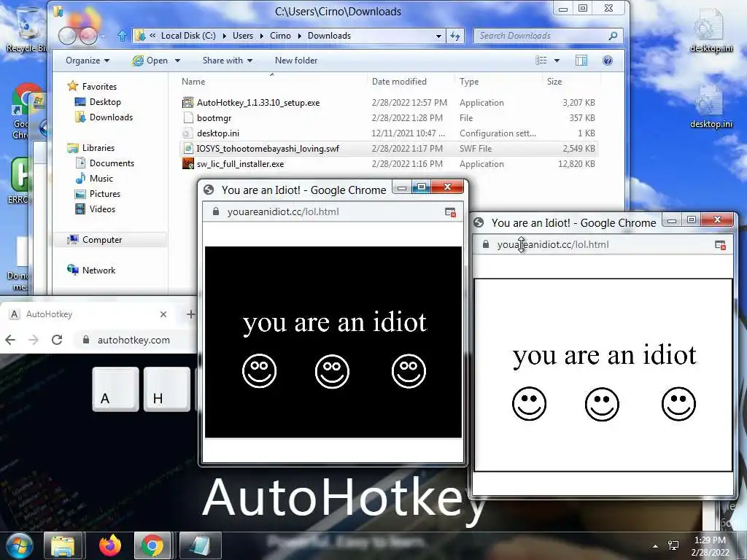The image size is (747, 560).
Task: Open Firefox from the taskbar
Action: pyautogui.click(x=109, y=545)
